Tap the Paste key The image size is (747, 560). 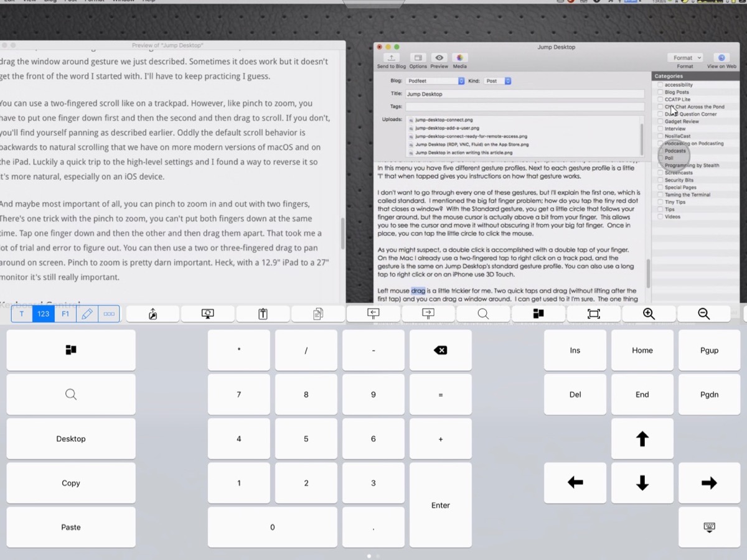pyautogui.click(x=71, y=527)
